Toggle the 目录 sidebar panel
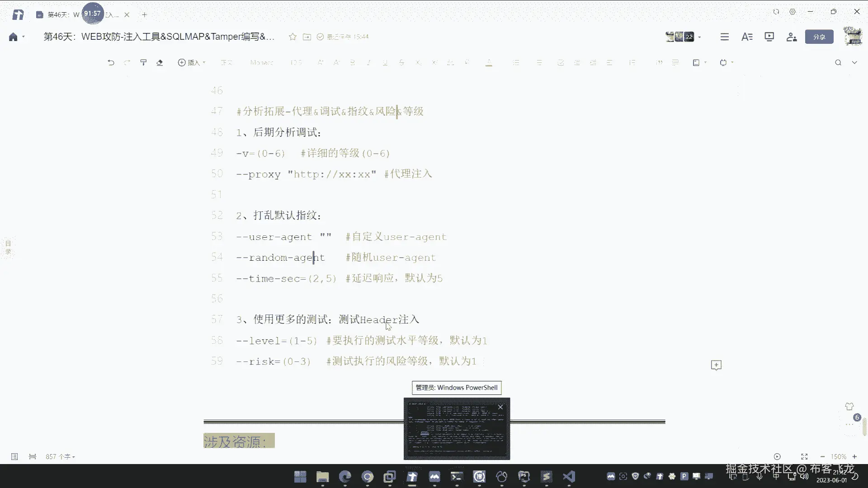Image resolution: width=868 pixels, height=488 pixels. (8, 247)
